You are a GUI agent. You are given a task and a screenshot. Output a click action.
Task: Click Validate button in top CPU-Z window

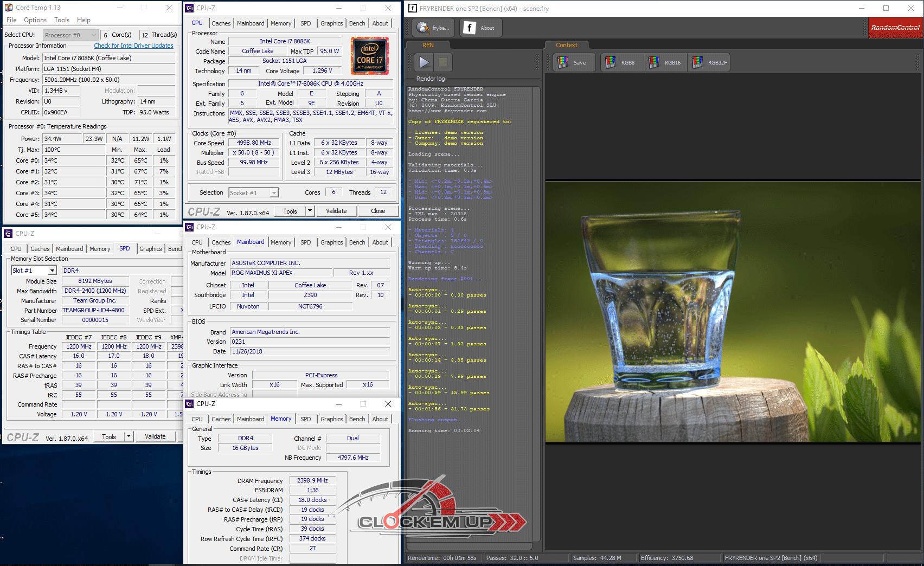[336, 211]
